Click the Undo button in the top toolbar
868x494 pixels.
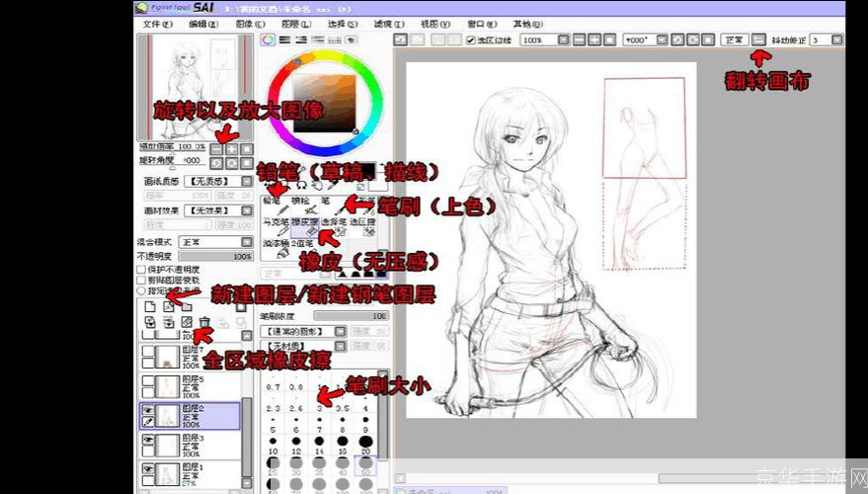(400, 40)
